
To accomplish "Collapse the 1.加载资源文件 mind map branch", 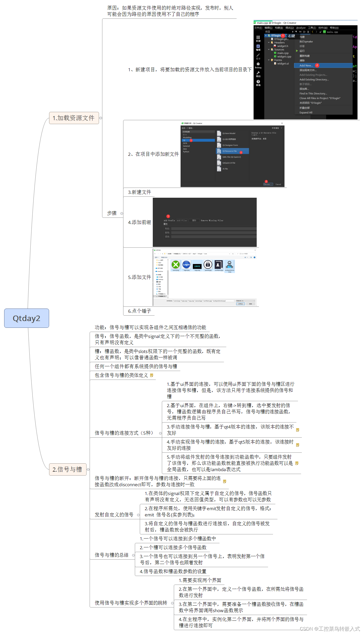I will tap(101, 118).
